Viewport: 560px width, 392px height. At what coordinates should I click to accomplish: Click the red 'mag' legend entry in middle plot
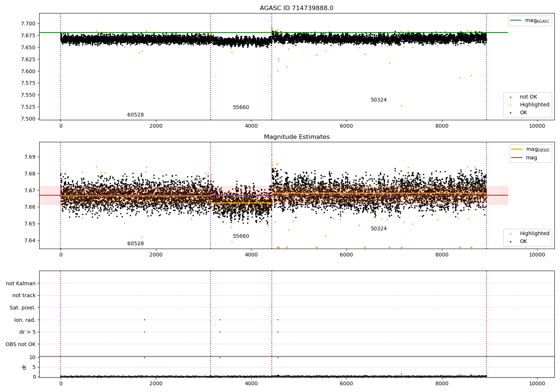point(524,158)
